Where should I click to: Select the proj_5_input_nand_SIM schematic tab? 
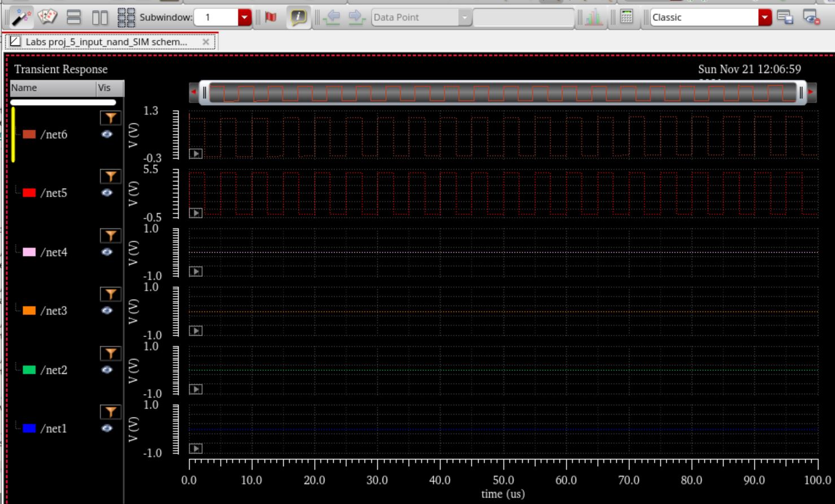tap(106, 42)
